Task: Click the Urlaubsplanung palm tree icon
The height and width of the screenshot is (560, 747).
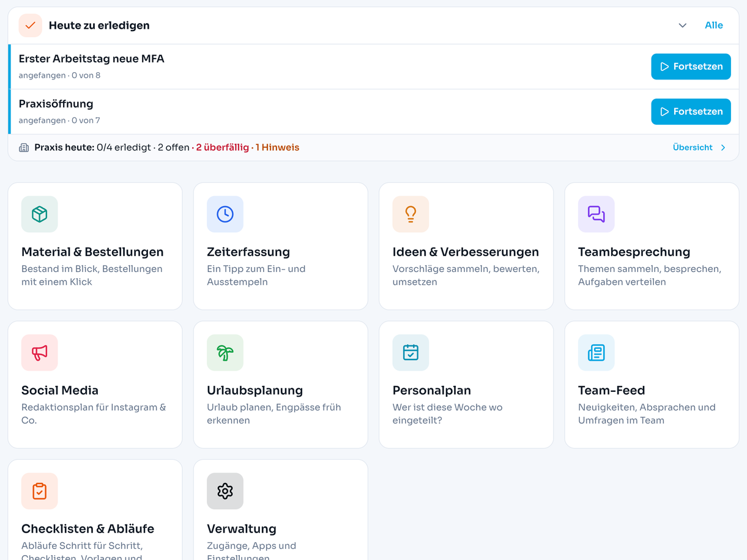Action: (x=225, y=353)
